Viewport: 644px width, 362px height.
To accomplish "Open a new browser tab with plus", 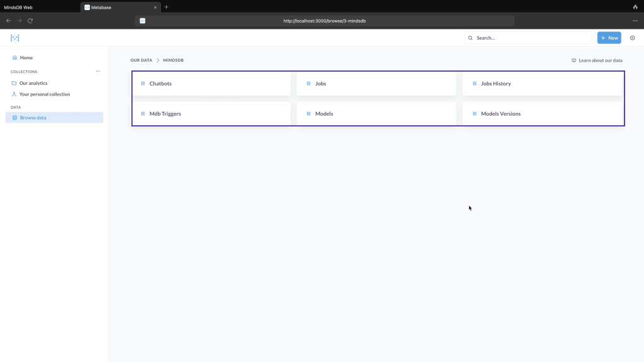I will tap(166, 7).
